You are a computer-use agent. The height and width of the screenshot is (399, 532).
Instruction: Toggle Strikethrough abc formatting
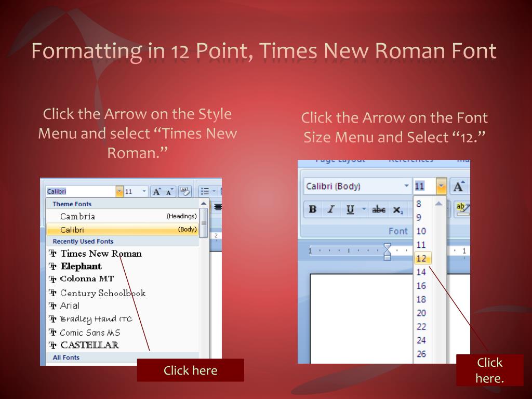[x=379, y=210]
